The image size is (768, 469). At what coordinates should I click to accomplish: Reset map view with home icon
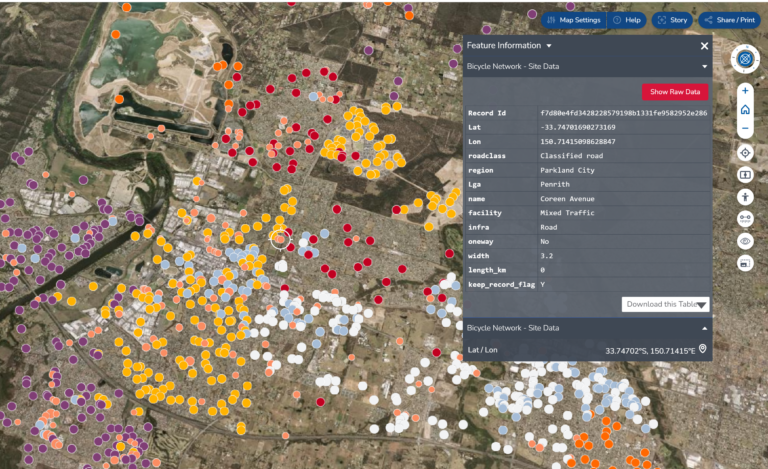745,110
